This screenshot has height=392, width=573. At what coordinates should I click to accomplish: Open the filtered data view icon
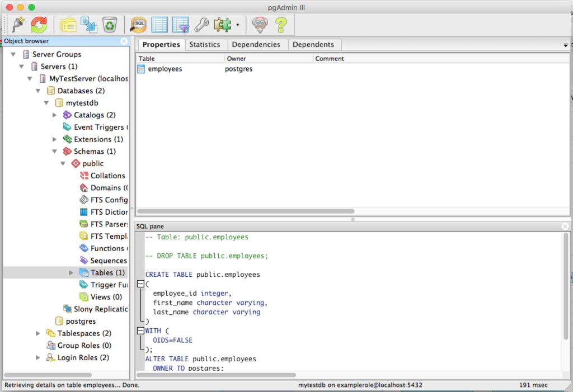(x=181, y=25)
